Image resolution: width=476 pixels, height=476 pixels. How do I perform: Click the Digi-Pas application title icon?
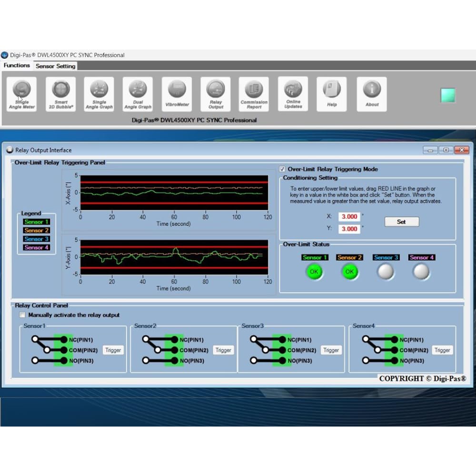click(x=4, y=55)
